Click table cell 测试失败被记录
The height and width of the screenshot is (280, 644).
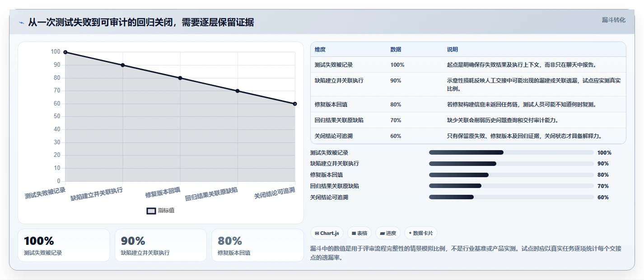(x=334, y=65)
